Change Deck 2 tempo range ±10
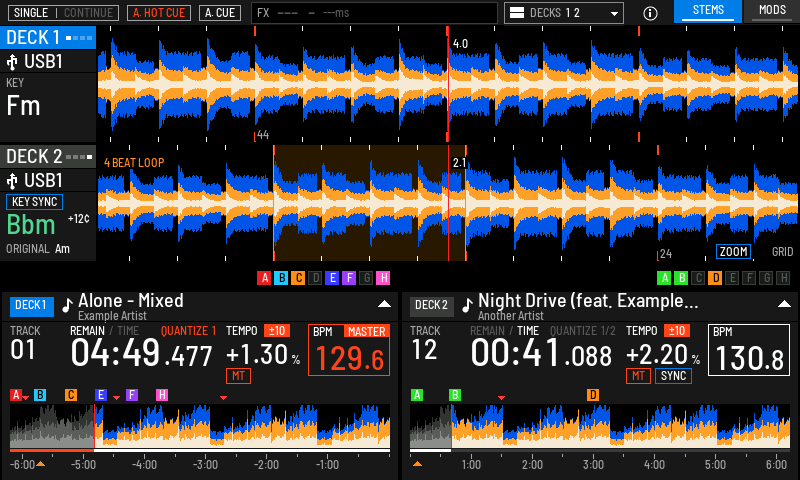Screen dimensions: 800x480 click(x=677, y=331)
